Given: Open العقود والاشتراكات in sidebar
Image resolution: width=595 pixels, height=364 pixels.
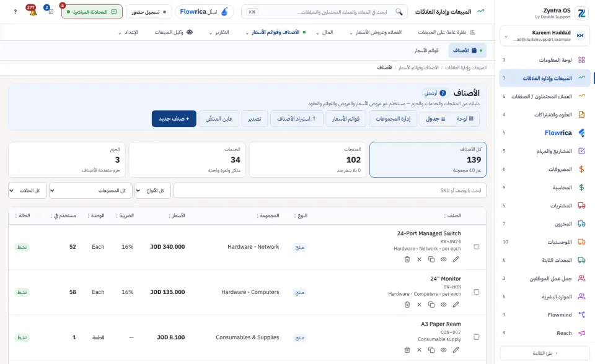Looking at the screenshot, I should point(545,115).
